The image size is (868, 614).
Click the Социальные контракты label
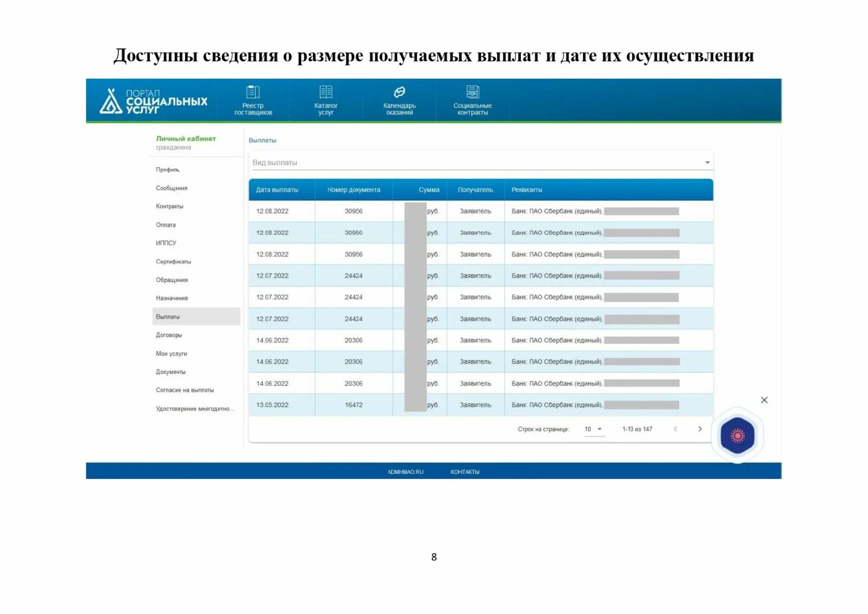tap(473, 109)
